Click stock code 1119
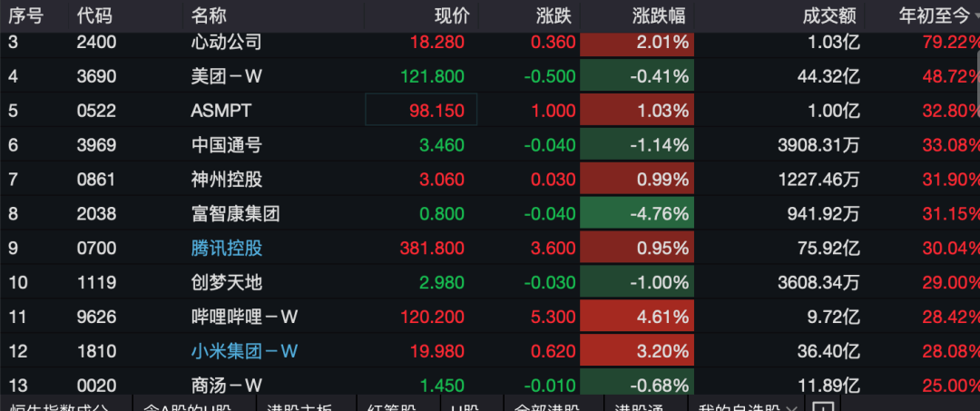The height and width of the screenshot is (411, 980). point(96,282)
